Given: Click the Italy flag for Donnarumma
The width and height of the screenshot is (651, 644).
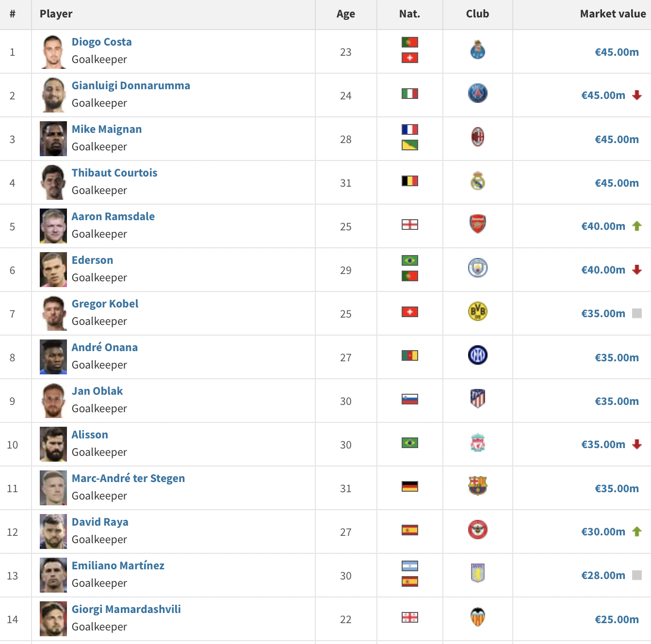Looking at the screenshot, I should (x=410, y=94).
